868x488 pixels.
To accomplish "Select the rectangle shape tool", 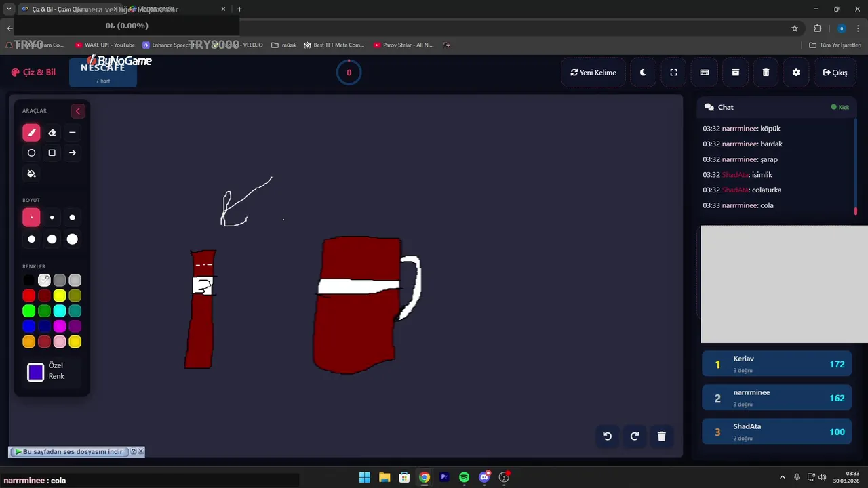I will tap(52, 153).
